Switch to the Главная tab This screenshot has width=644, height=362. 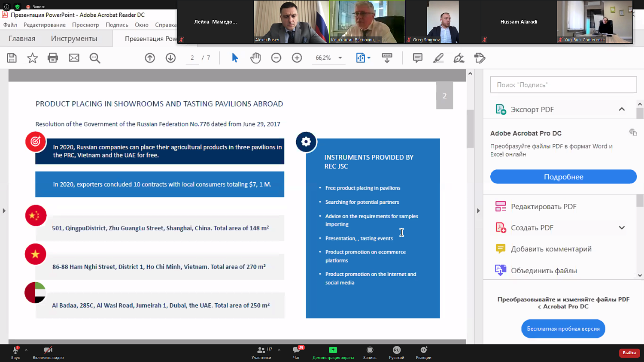pos(22,39)
